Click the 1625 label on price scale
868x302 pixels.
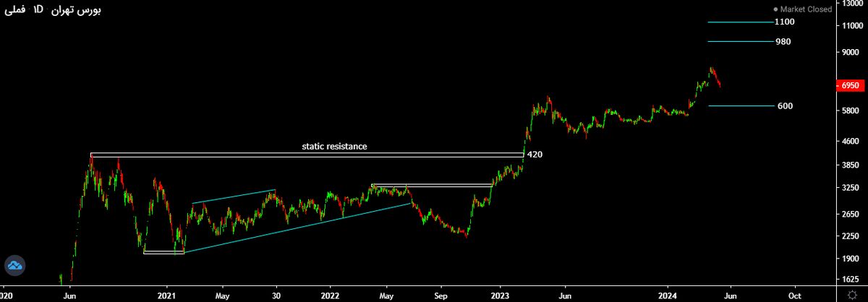tap(849, 279)
